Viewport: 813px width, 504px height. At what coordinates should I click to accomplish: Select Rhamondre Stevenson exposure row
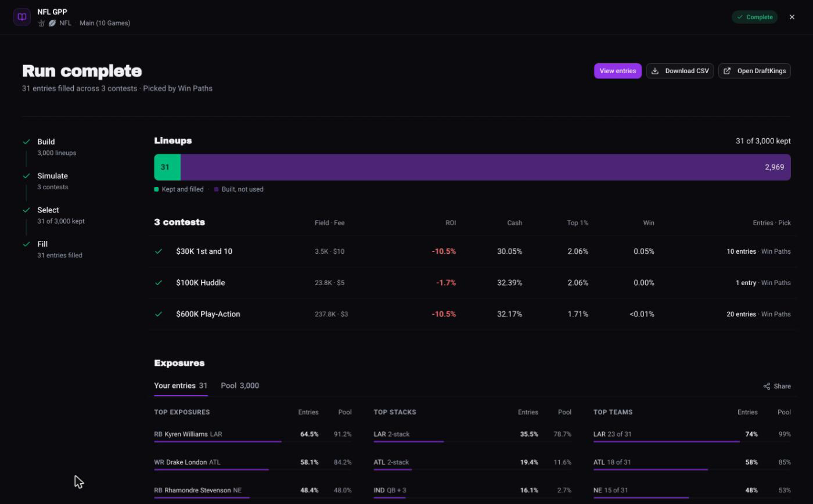[x=253, y=491]
